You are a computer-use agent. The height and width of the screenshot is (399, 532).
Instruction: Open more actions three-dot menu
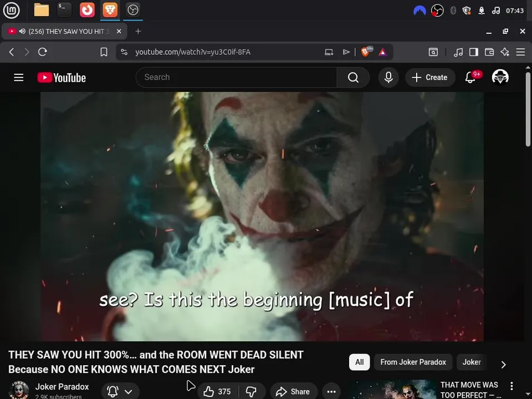331,392
